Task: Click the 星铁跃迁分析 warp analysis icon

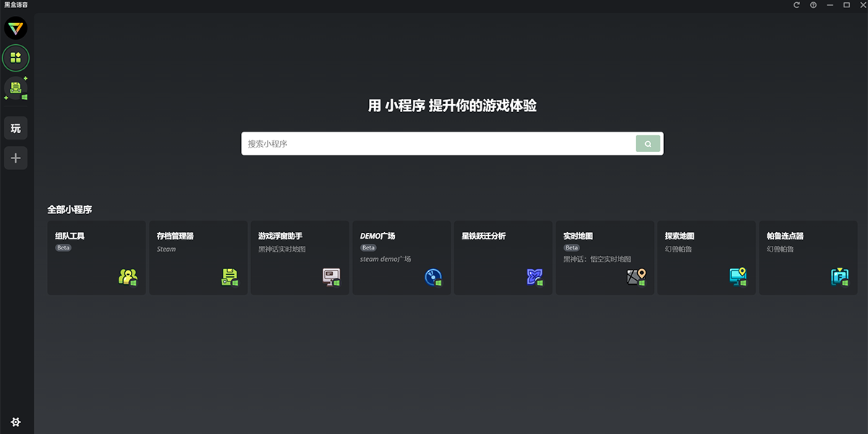Action: point(534,276)
